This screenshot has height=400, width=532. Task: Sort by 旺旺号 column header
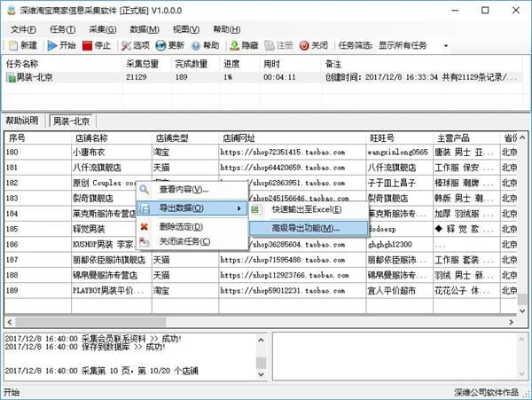click(400, 138)
